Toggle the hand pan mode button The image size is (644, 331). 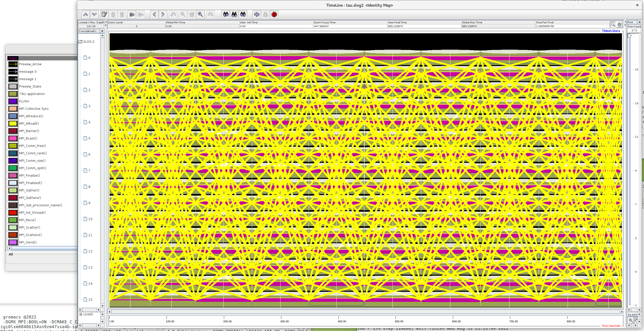pyautogui.click(x=619, y=25)
